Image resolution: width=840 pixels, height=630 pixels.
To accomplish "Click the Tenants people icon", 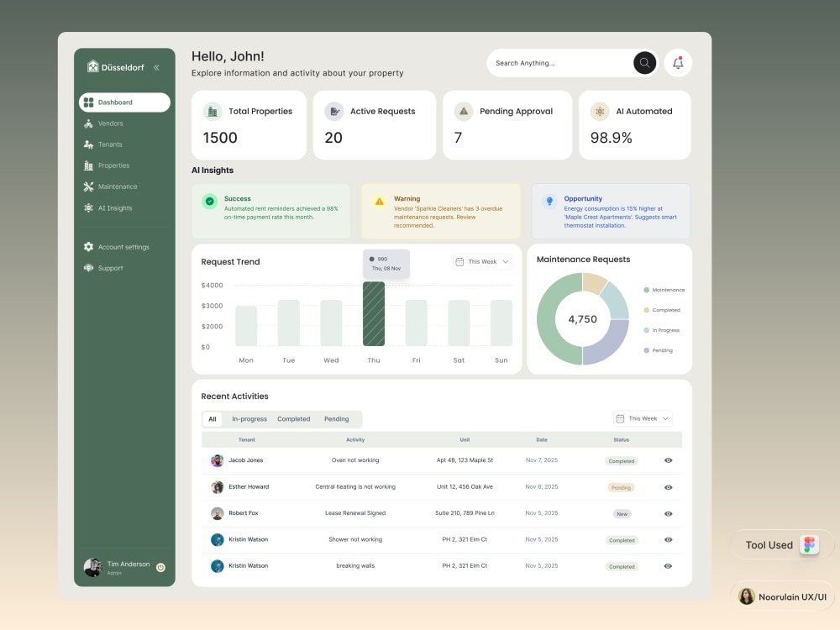I will click(x=88, y=144).
